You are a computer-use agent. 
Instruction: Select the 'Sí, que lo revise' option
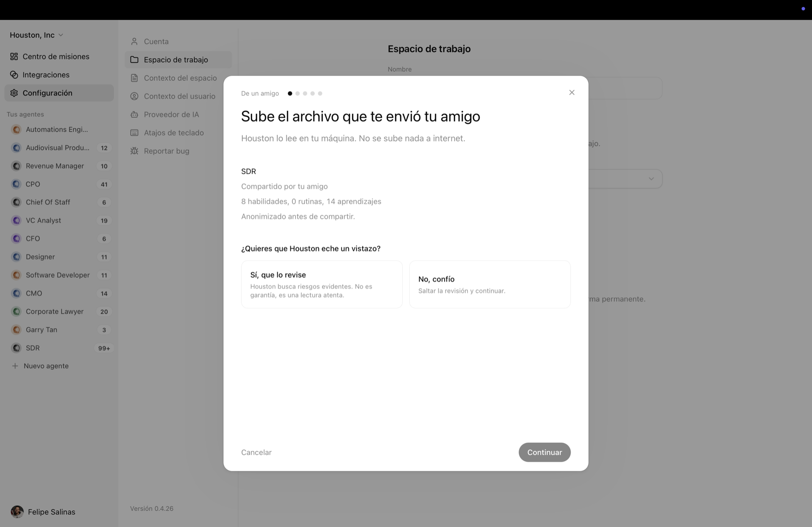click(322, 284)
